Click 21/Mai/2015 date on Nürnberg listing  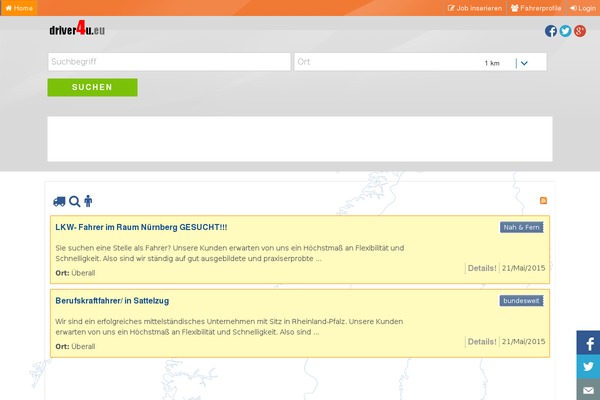[x=523, y=268]
